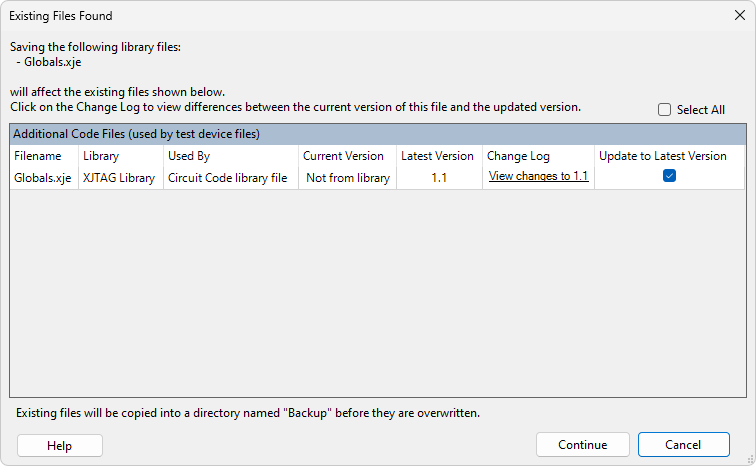756x466 pixels.
Task: Click the Not from library cell
Action: [348, 178]
